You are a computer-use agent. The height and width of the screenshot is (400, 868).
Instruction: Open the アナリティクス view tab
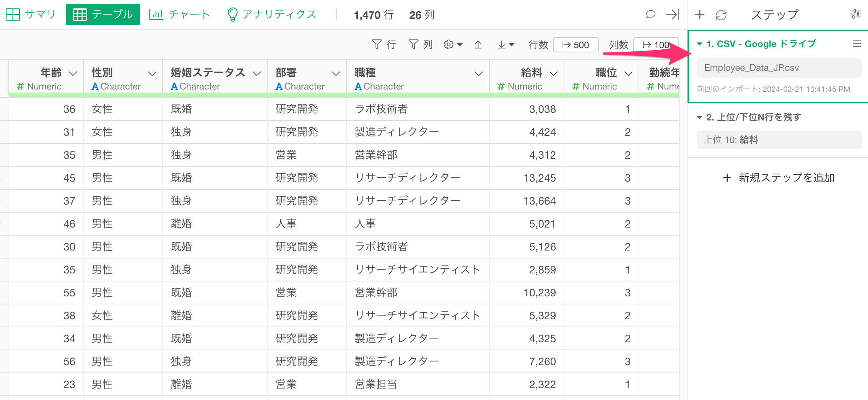pos(272,15)
